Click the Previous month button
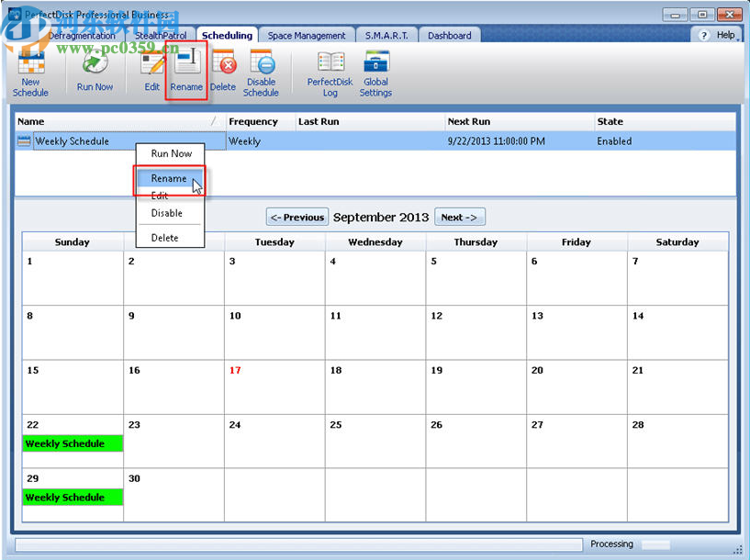Image resolution: width=750 pixels, height=560 pixels. pyautogui.click(x=297, y=217)
